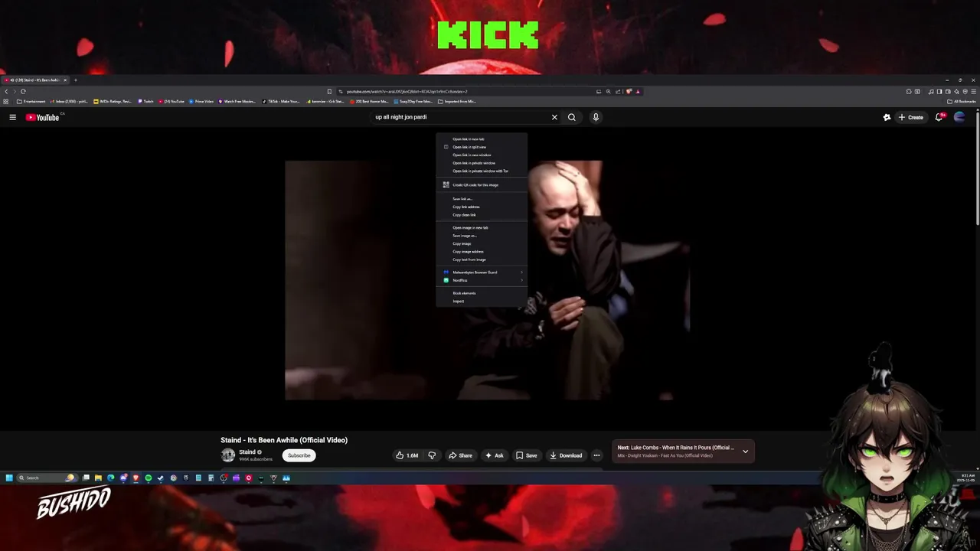Dislike the Staind video
The image size is (980, 551).
coord(432,455)
